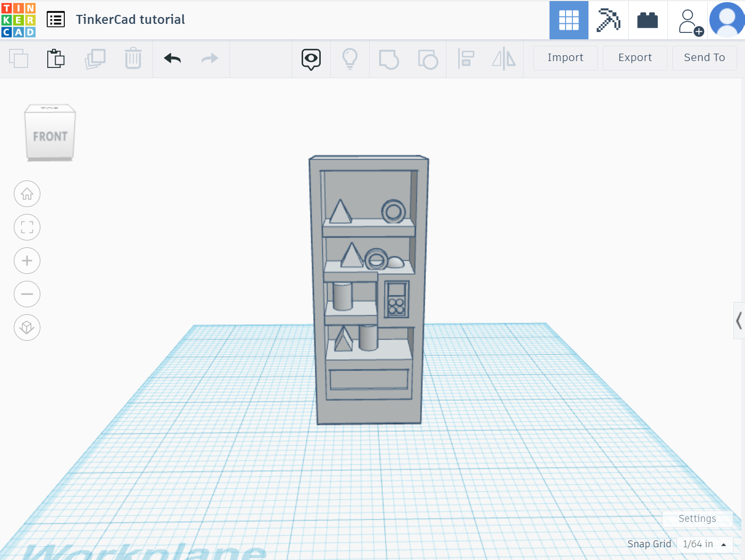This screenshot has width=745, height=560.
Task: Group the selected shapes
Action: (x=389, y=58)
